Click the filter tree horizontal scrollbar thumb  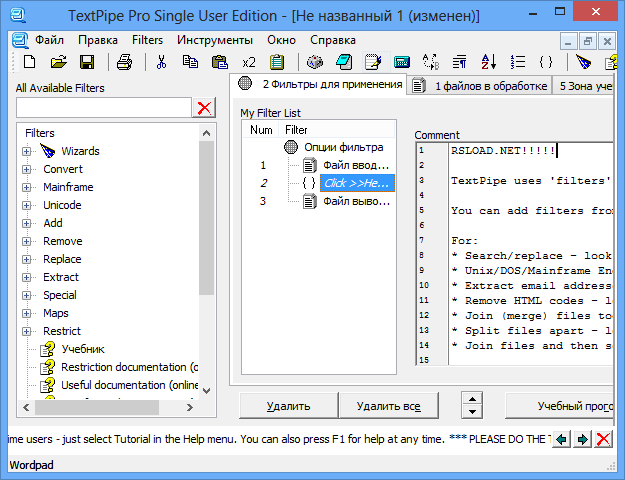97,407
